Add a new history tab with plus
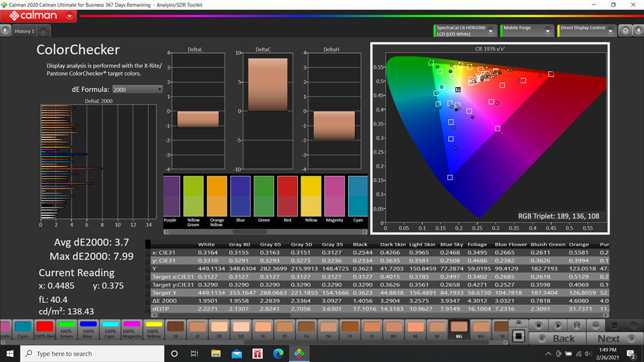This screenshot has width=644, height=362. (43, 31)
